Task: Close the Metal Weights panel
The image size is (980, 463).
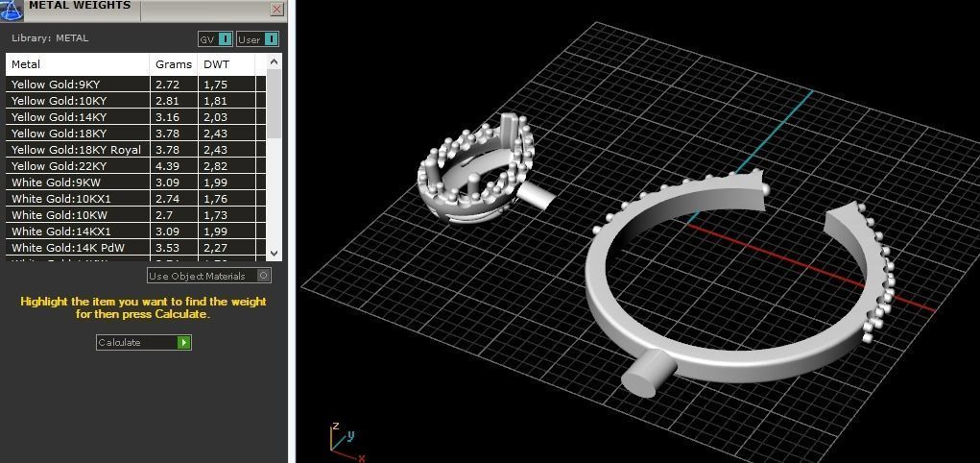Action: 276,9
